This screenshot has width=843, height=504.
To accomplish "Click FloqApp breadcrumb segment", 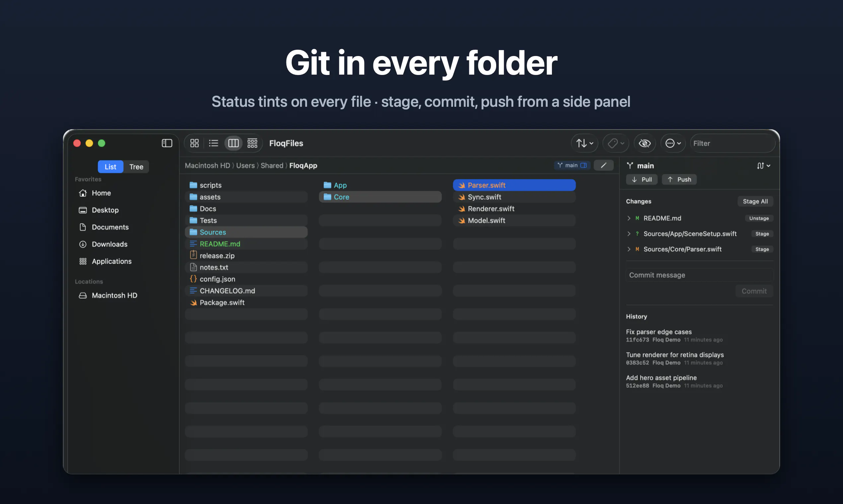I will [303, 165].
